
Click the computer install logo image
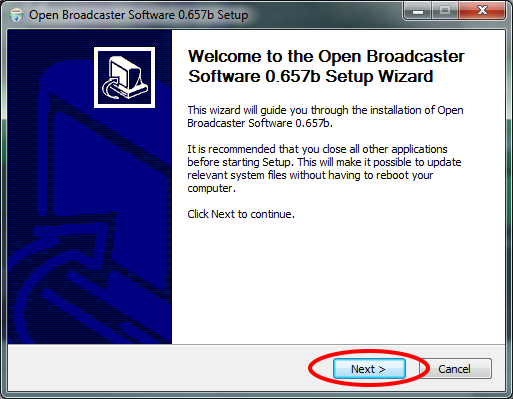(x=124, y=77)
